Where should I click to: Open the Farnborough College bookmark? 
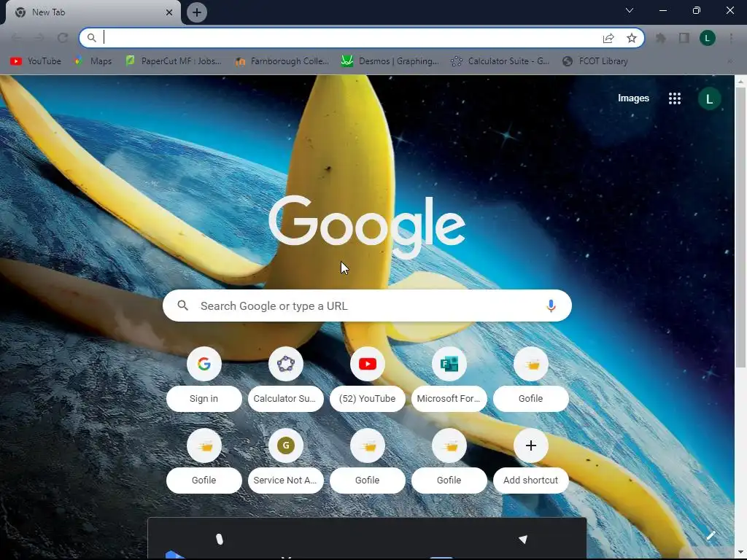[282, 61]
